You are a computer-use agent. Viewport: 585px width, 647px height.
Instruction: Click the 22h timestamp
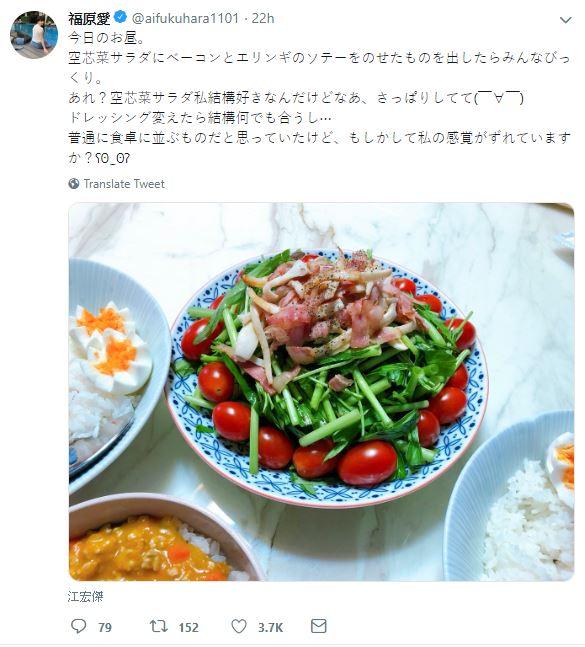[263, 18]
